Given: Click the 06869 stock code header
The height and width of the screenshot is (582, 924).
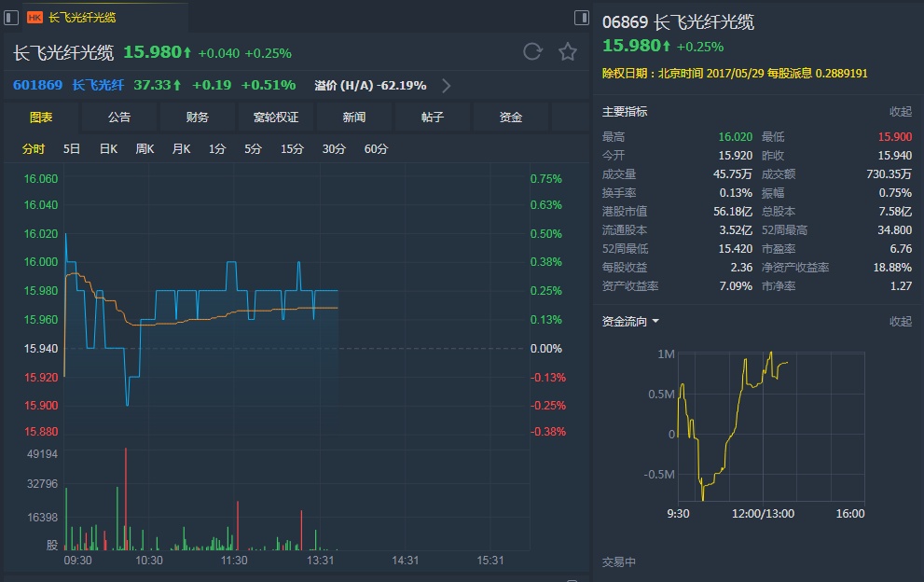Looking at the screenshot, I should [x=625, y=22].
